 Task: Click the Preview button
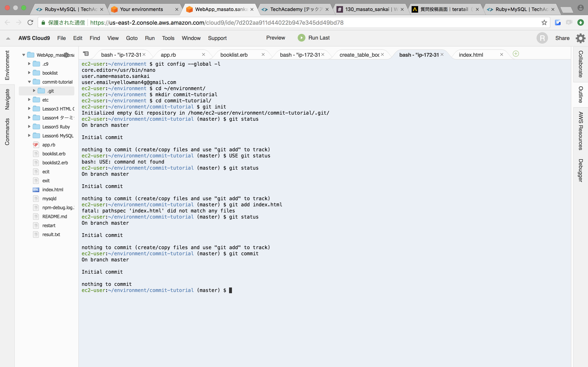[276, 38]
